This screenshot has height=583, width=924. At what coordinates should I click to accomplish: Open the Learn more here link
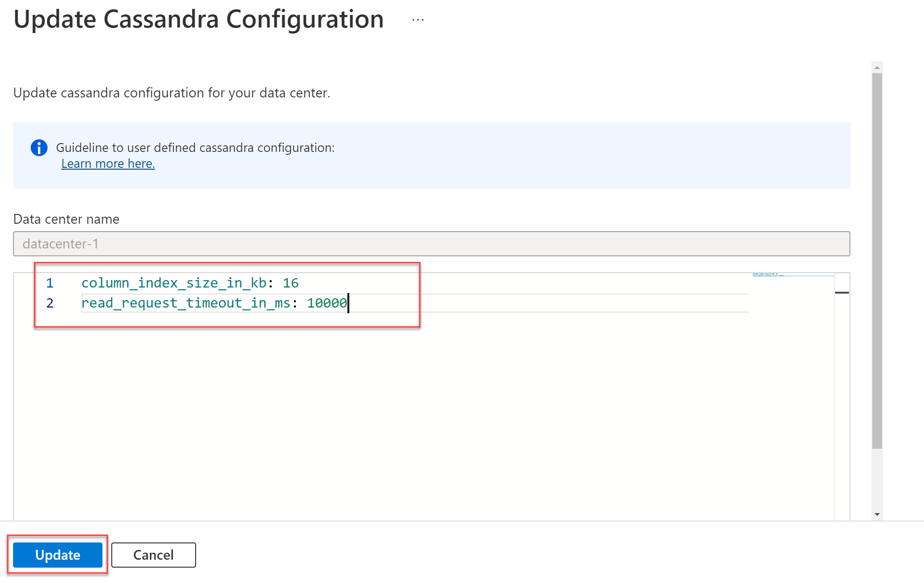tap(108, 164)
